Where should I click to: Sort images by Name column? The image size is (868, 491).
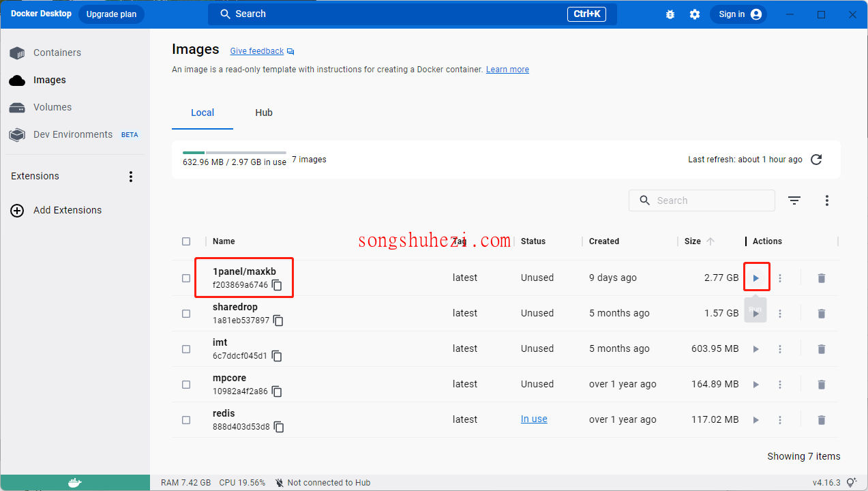[x=224, y=241]
